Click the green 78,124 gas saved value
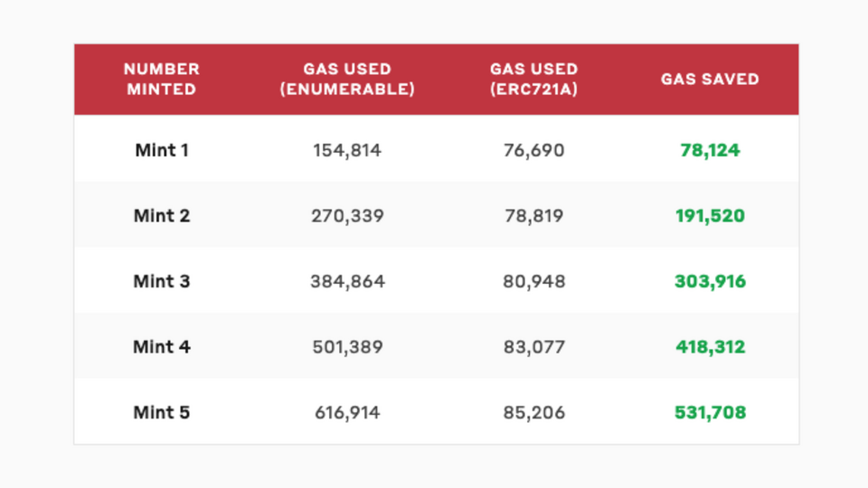The height and width of the screenshot is (488, 868). pos(710,150)
